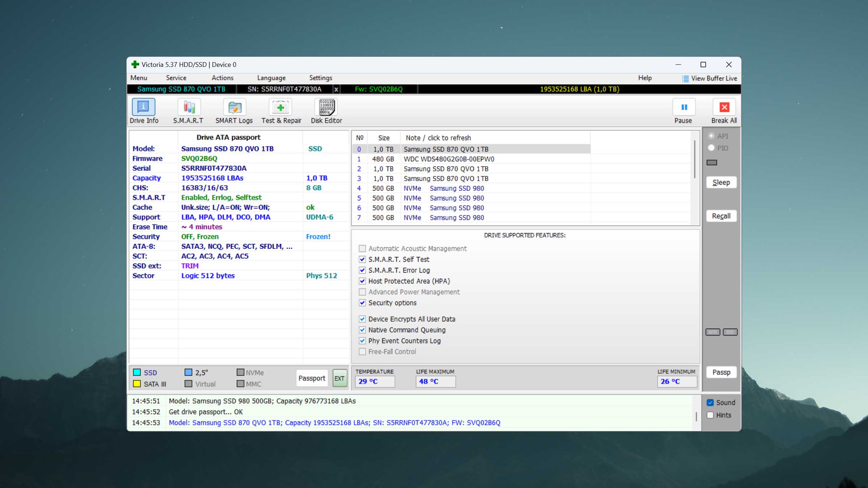The height and width of the screenshot is (488, 868).
Task: Click the red Break All icon
Action: pos(724,107)
